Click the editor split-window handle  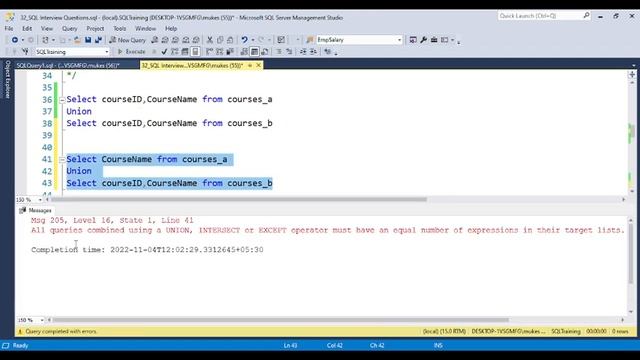(632, 75)
